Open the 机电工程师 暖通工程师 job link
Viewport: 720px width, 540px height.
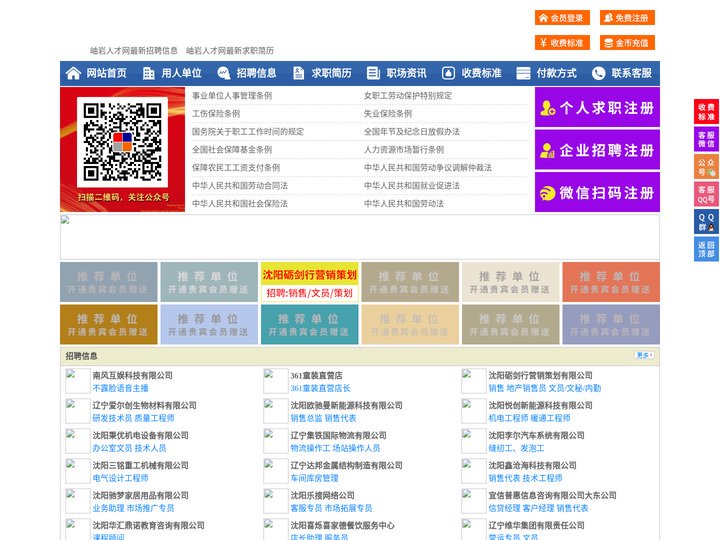click(x=529, y=418)
